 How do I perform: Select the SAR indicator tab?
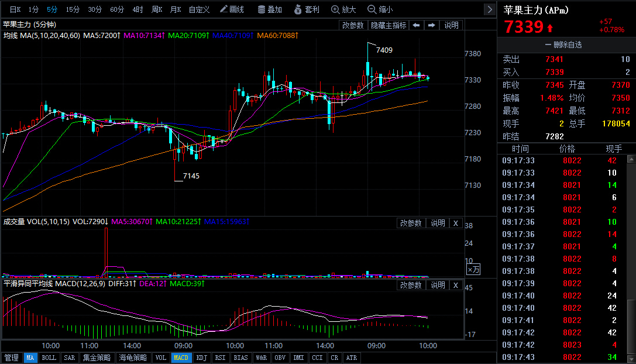pyautogui.click(x=70, y=358)
